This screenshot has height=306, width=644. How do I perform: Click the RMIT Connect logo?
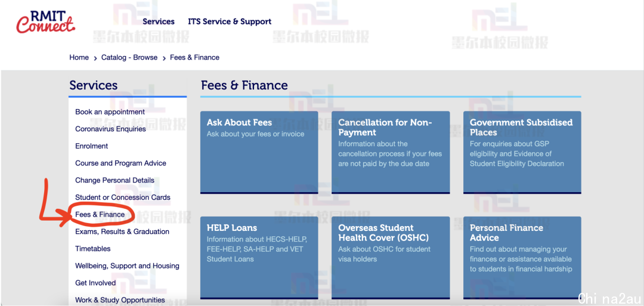tap(45, 21)
